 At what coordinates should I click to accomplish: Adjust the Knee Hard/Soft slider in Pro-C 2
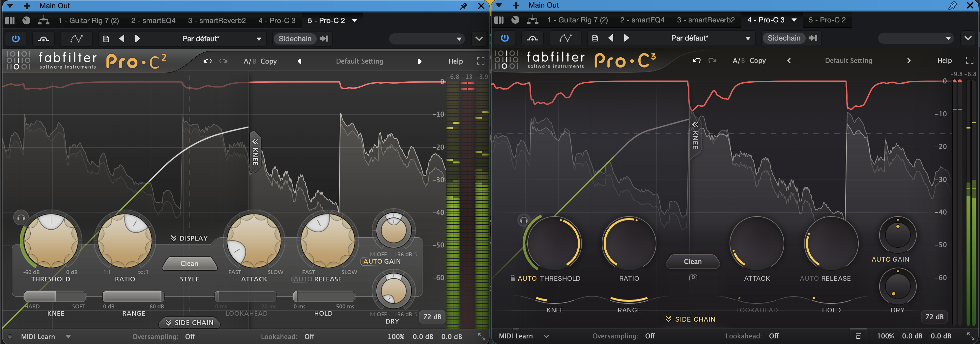tap(55, 297)
